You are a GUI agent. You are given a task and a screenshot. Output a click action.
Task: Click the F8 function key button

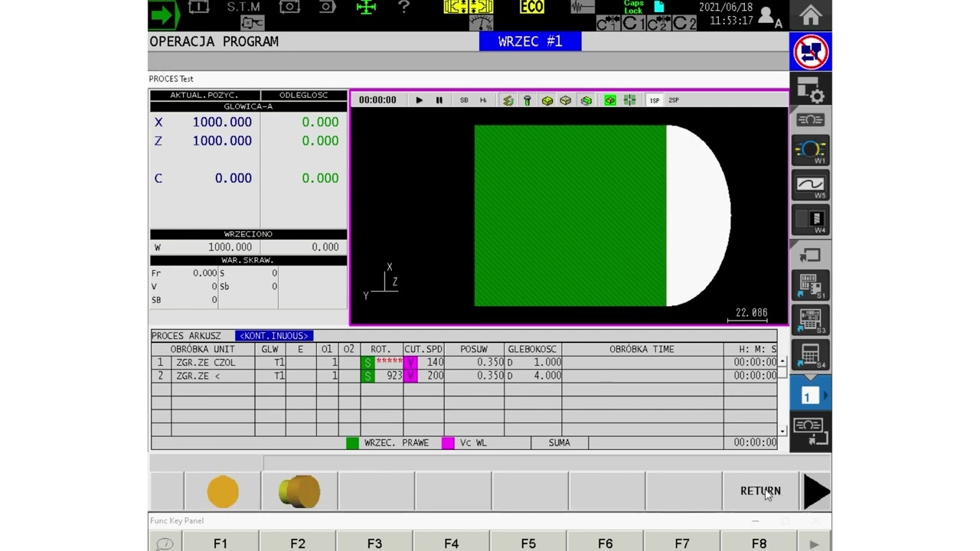coord(759,543)
